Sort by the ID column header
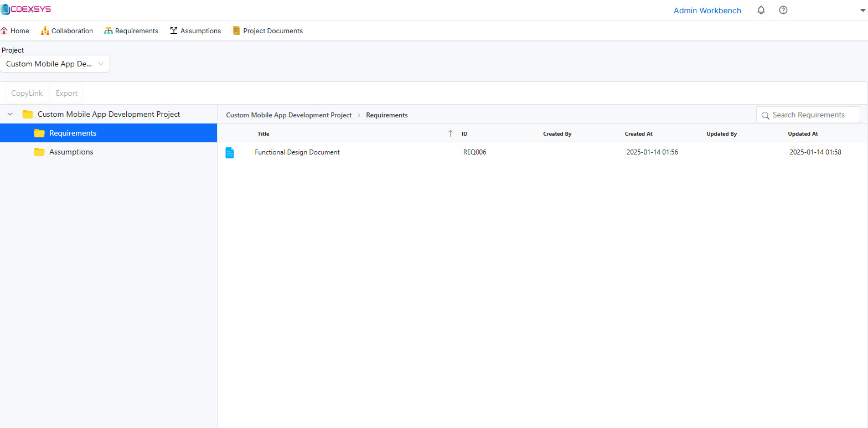 pyautogui.click(x=464, y=134)
